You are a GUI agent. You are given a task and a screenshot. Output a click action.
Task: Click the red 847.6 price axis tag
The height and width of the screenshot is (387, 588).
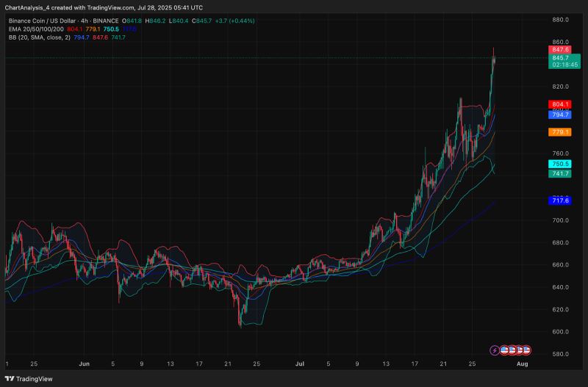(x=560, y=48)
